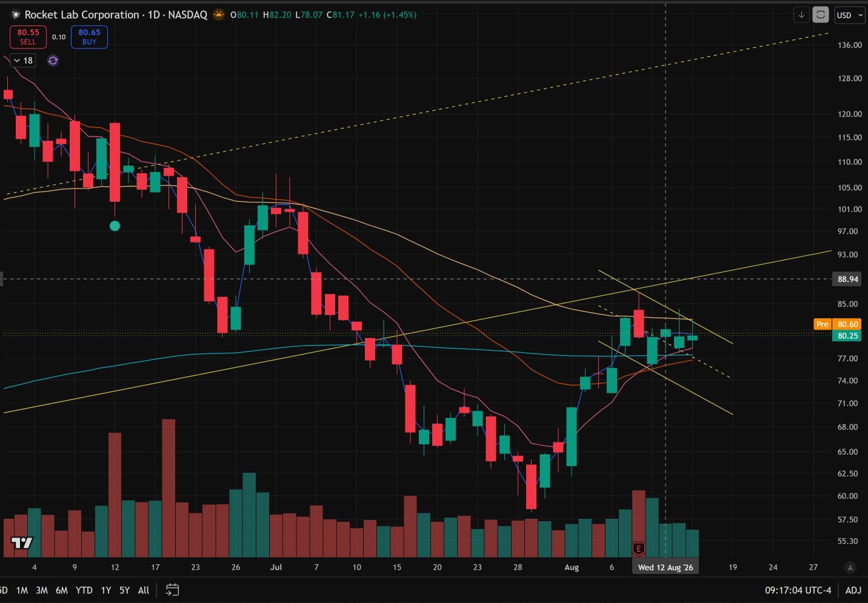This screenshot has height=603, width=868.
Task: Click the purple circular arrows icon beside 18
Action: tap(53, 61)
